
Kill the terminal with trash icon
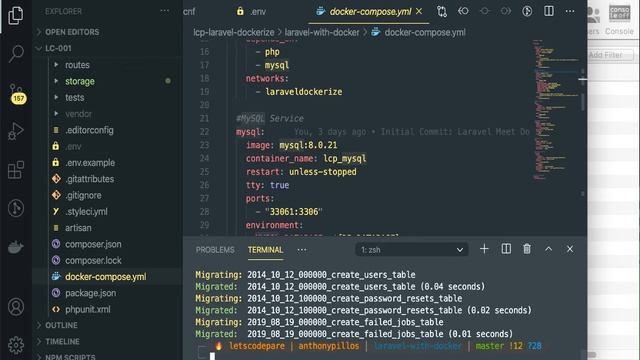[x=527, y=249]
